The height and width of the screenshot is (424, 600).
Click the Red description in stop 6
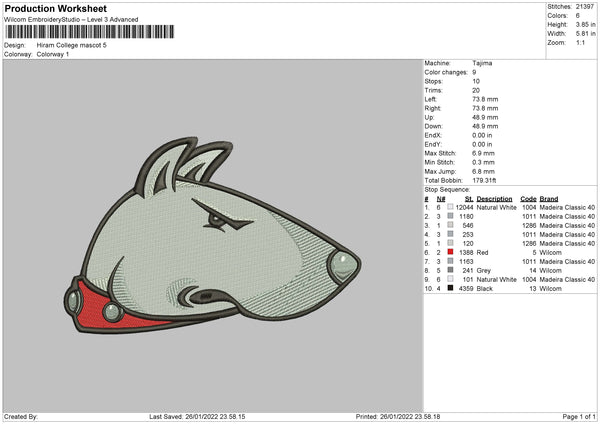click(x=483, y=253)
